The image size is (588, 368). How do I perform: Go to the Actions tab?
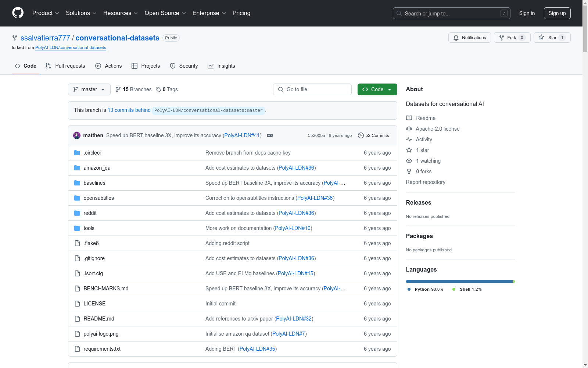click(x=108, y=66)
